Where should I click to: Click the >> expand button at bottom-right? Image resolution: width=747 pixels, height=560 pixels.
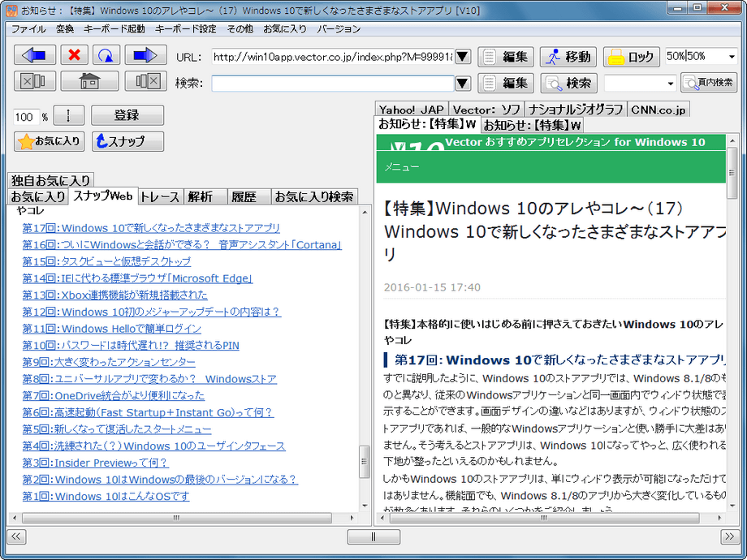[x=730, y=536]
